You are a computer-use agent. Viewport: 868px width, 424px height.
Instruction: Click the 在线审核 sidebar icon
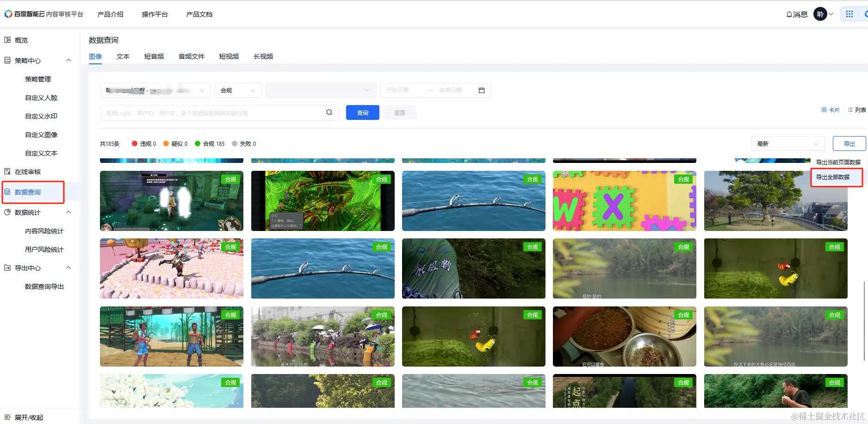7,171
